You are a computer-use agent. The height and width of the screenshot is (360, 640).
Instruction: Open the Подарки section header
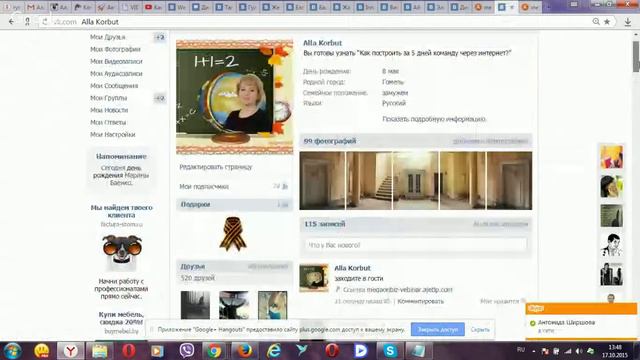(x=234, y=204)
